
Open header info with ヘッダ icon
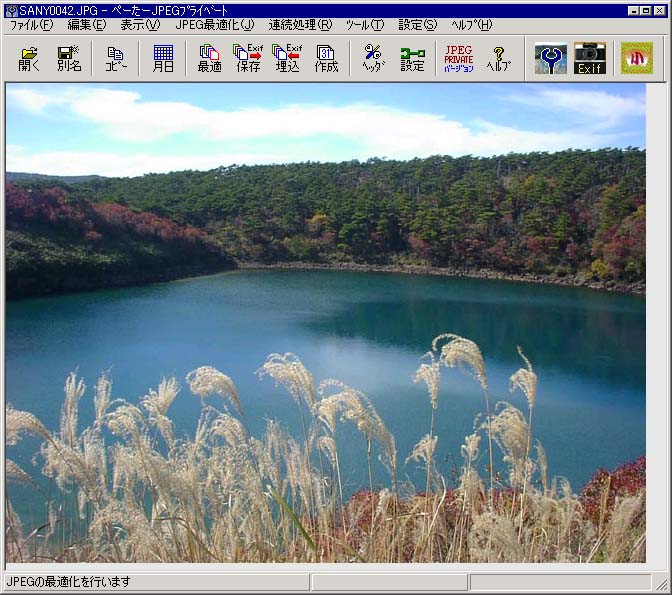(x=373, y=59)
